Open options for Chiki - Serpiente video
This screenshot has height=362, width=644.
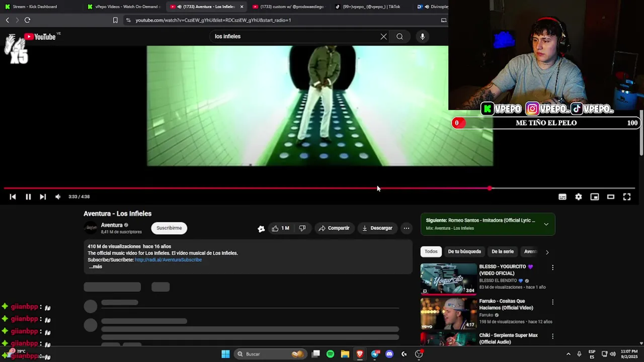(552, 336)
